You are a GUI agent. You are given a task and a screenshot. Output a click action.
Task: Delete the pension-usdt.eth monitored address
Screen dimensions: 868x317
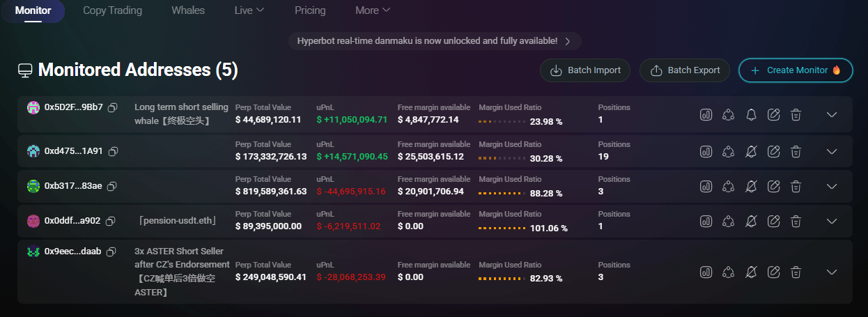point(796,221)
